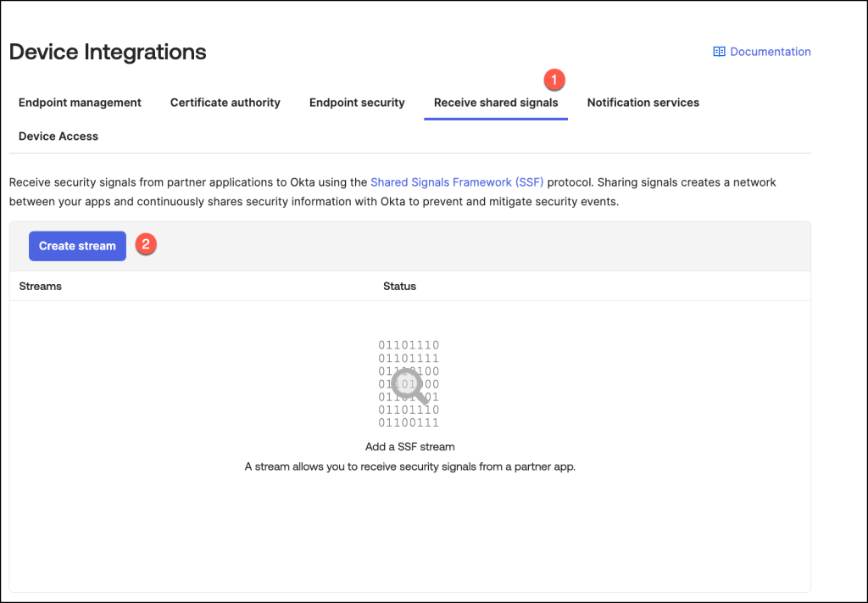Open the Documentation link
This screenshot has width=868, height=603.
[x=770, y=52]
